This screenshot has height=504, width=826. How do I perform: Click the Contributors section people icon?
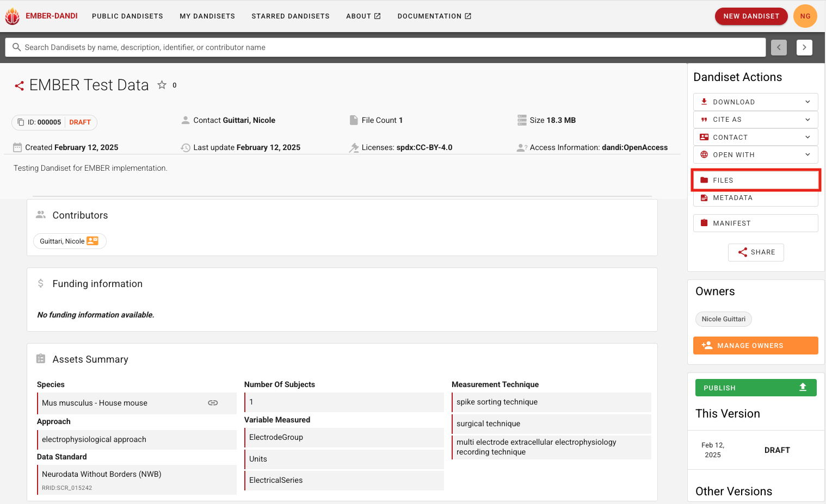pyautogui.click(x=41, y=215)
